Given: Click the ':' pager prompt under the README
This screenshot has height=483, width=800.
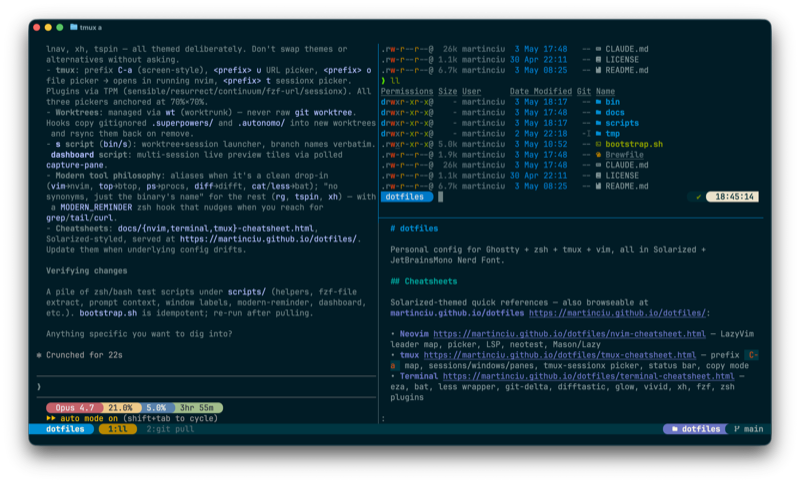Looking at the screenshot, I should pos(383,419).
